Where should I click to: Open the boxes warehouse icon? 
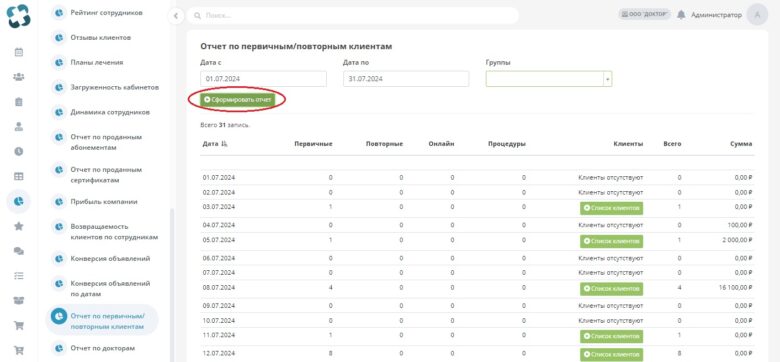[18, 300]
